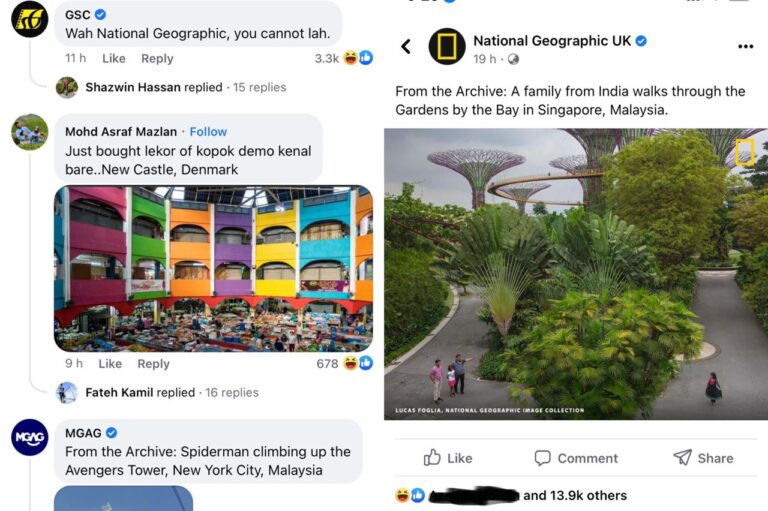Image resolution: width=768 pixels, height=511 pixels.
Task: Follow Mohd Asraf Mazlan
Action: 208,132
